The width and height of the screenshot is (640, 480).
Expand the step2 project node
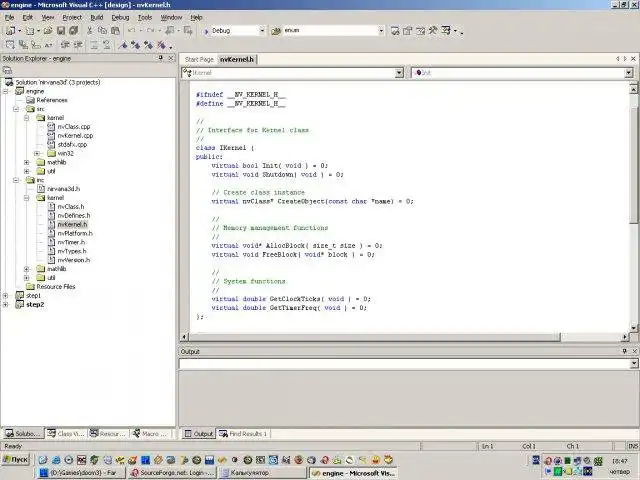(5, 304)
